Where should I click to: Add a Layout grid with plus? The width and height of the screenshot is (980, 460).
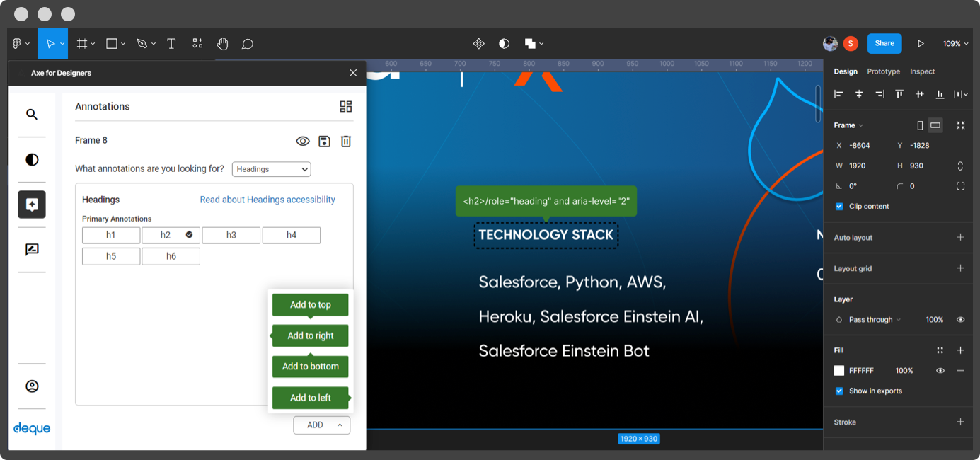(960, 269)
